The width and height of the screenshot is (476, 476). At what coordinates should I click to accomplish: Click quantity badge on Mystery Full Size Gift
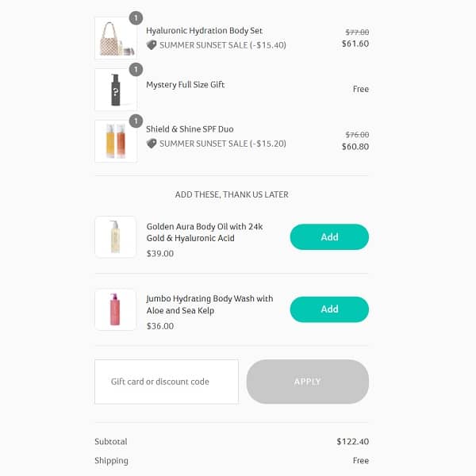(x=136, y=69)
